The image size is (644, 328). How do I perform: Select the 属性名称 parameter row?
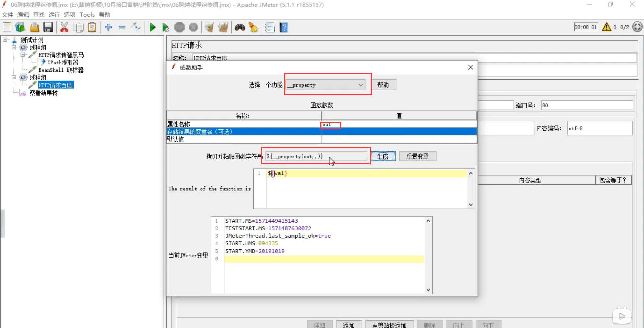tap(322, 124)
